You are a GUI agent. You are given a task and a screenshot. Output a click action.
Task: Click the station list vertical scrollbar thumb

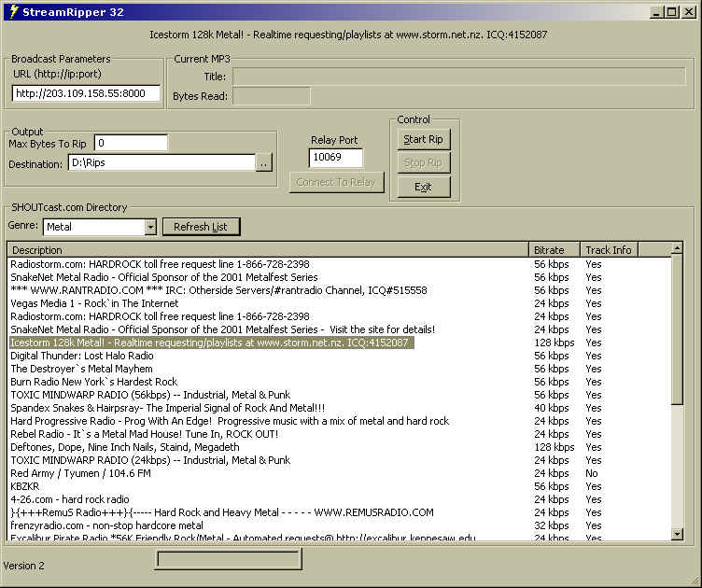(677, 329)
